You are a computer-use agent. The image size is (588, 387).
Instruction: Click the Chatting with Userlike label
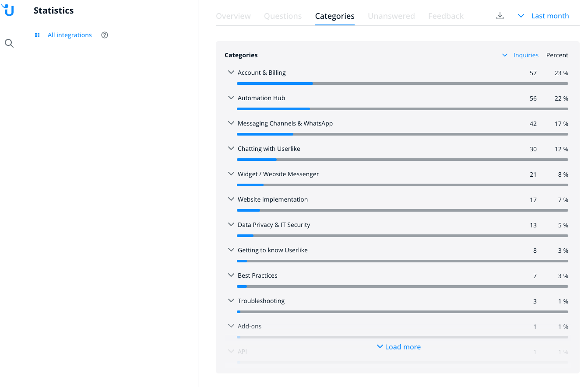pyautogui.click(x=269, y=149)
